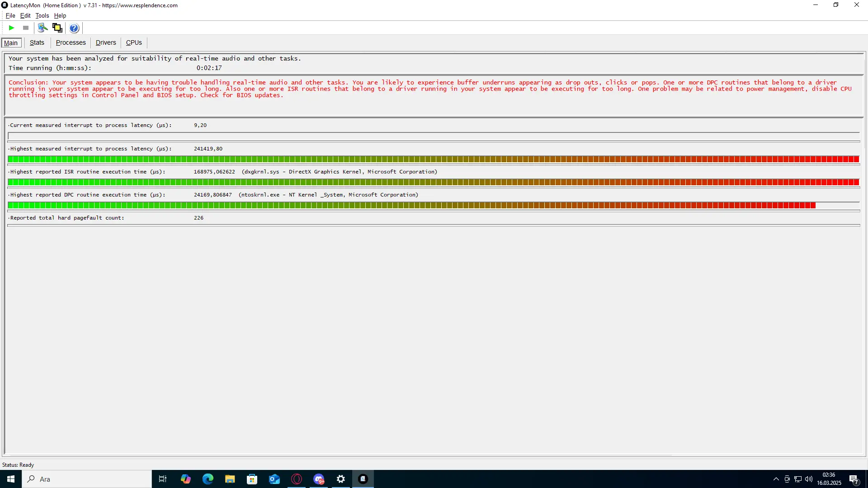The width and height of the screenshot is (868, 488).
Task: Click the system analyzed for real-time audio line
Action: pos(155,58)
